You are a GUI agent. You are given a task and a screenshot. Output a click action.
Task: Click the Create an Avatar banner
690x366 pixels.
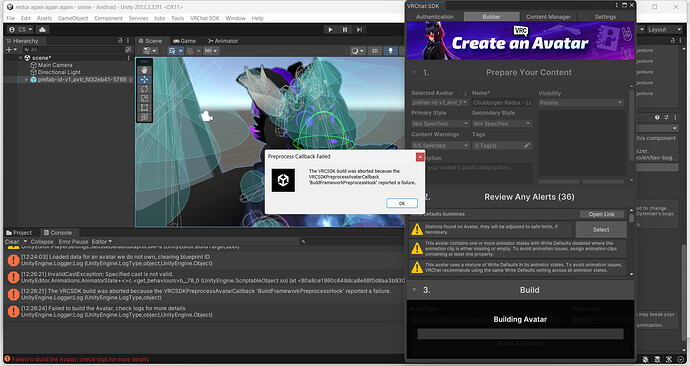[x=520, y=41]
